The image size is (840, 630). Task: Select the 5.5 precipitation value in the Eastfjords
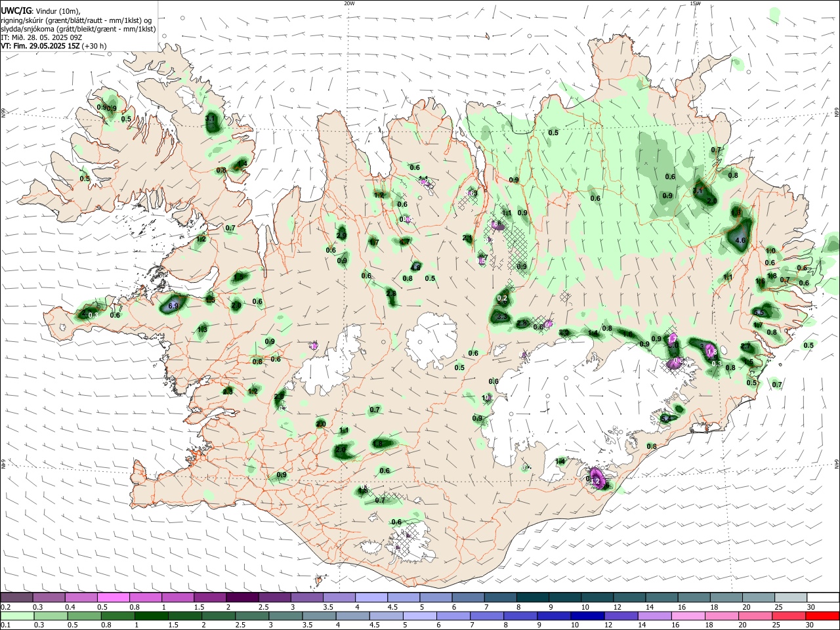tap(759, 312)
